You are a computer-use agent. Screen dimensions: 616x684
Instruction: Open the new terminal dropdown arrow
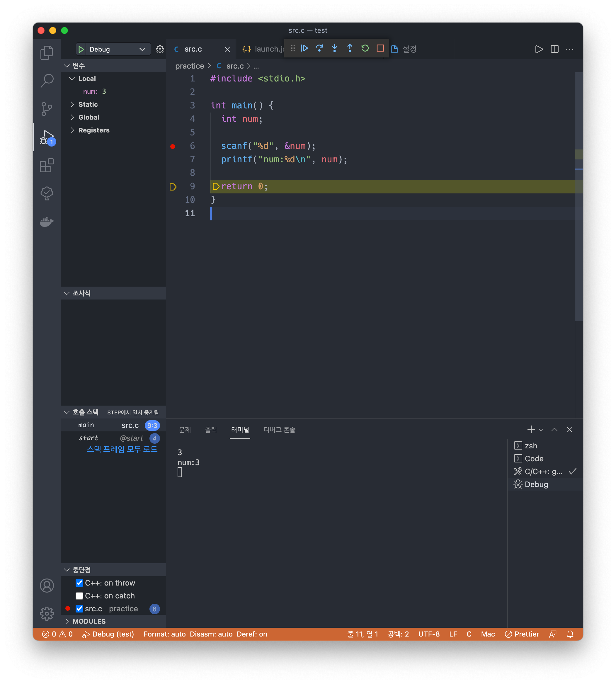541,430
